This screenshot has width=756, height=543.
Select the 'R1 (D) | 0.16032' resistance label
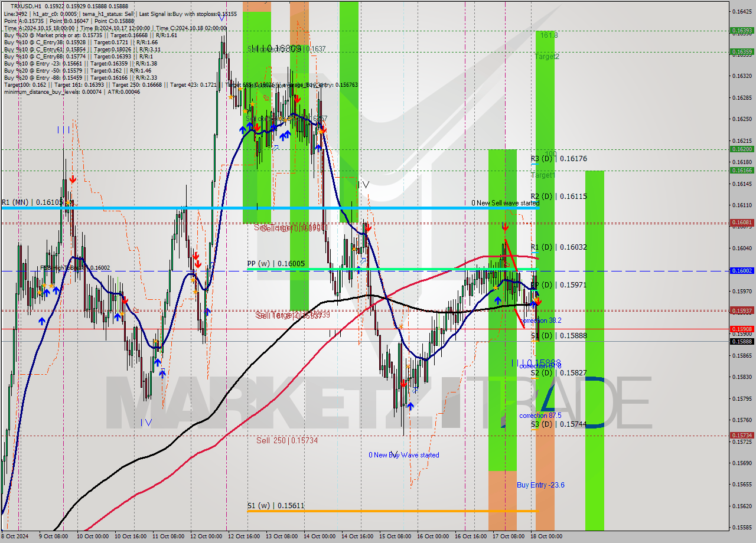click(x=559, y=247)
